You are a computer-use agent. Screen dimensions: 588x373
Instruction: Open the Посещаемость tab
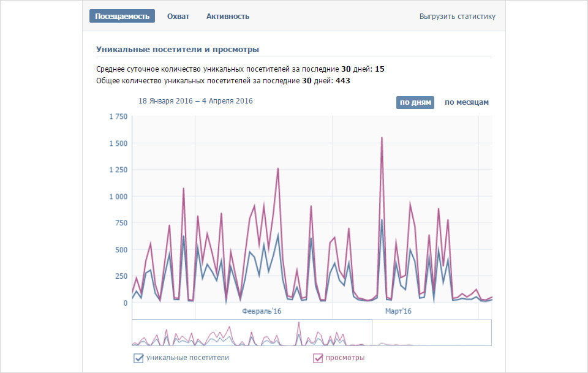click(x=122, y=16)
